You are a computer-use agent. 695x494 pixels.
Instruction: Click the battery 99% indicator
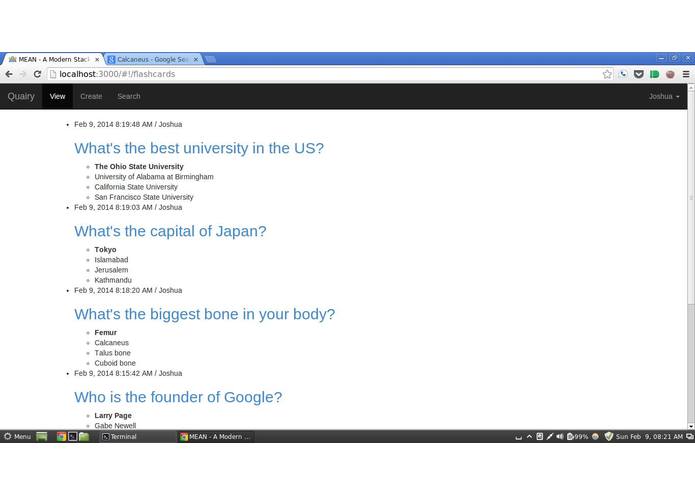(578, 436)
